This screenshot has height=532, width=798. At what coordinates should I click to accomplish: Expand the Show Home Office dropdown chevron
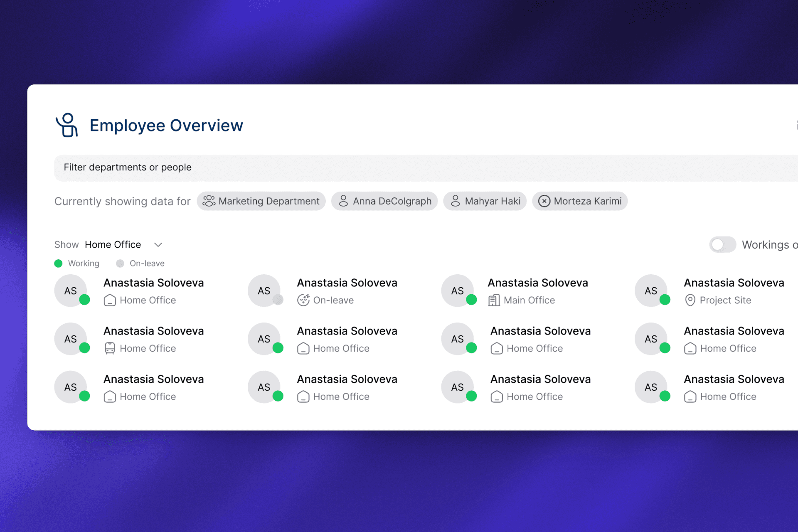point(158,245)
